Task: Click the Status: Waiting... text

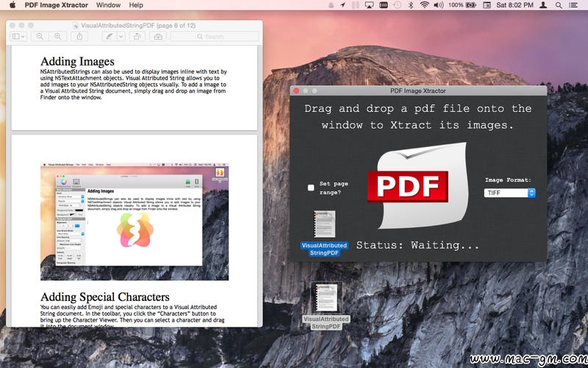Action: tap(417, 245)
